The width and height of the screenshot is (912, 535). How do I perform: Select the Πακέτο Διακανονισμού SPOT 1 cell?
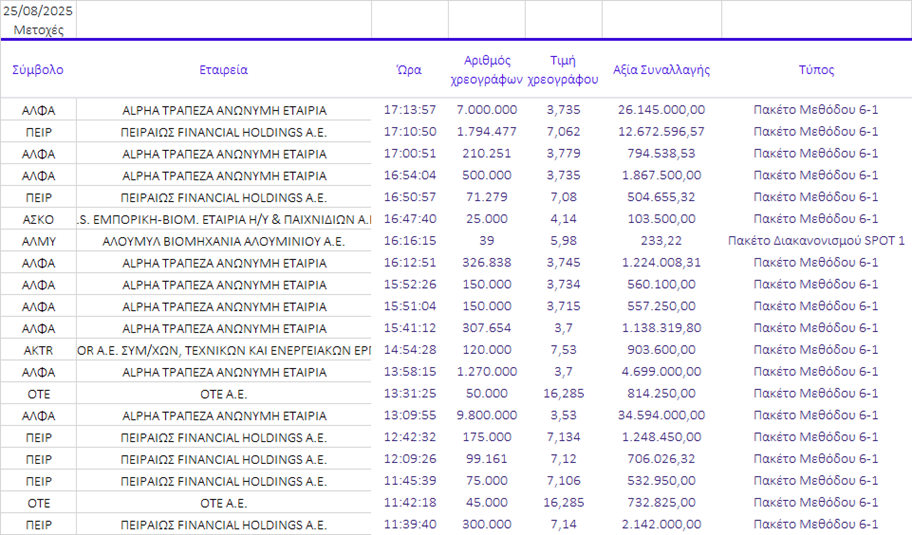816,241
